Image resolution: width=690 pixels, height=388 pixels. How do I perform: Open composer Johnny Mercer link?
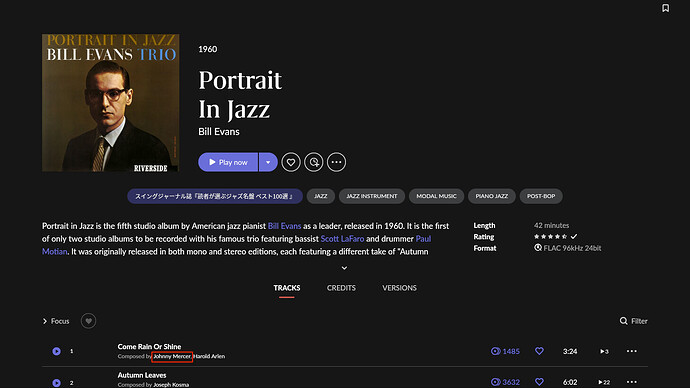click(172, 356)
